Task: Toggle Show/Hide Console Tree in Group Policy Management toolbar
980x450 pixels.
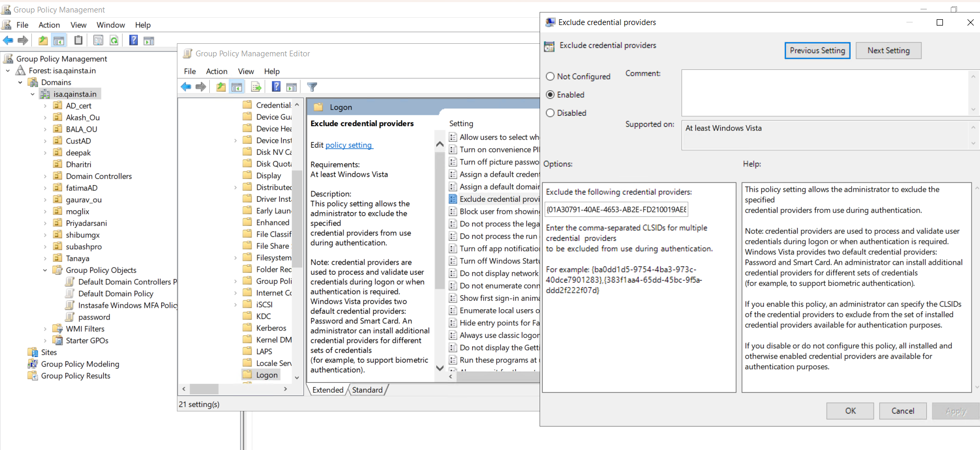Action: (59, 40)
